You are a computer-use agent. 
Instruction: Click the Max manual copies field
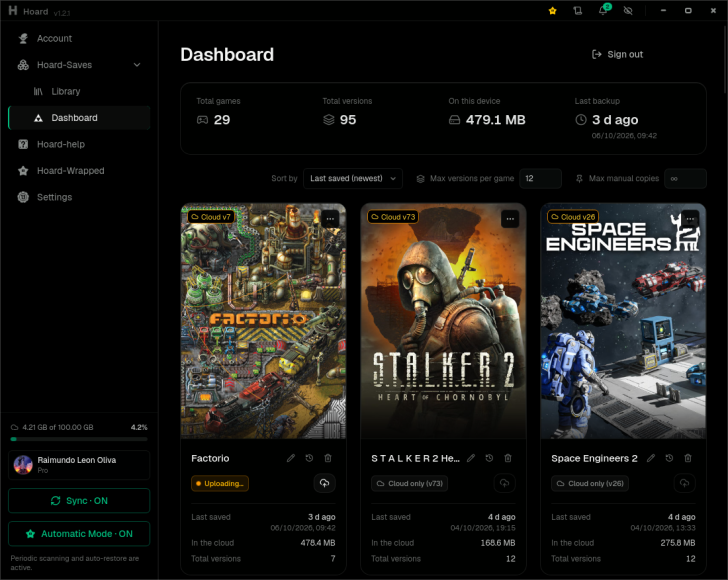pos(685,178)
